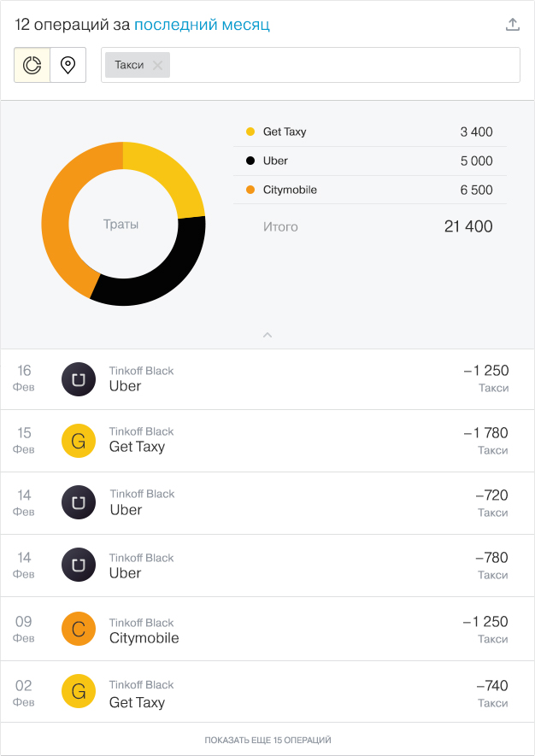Click the orange Citymobile legend dot
Screen dimensions: 535x756
point(250,190)
